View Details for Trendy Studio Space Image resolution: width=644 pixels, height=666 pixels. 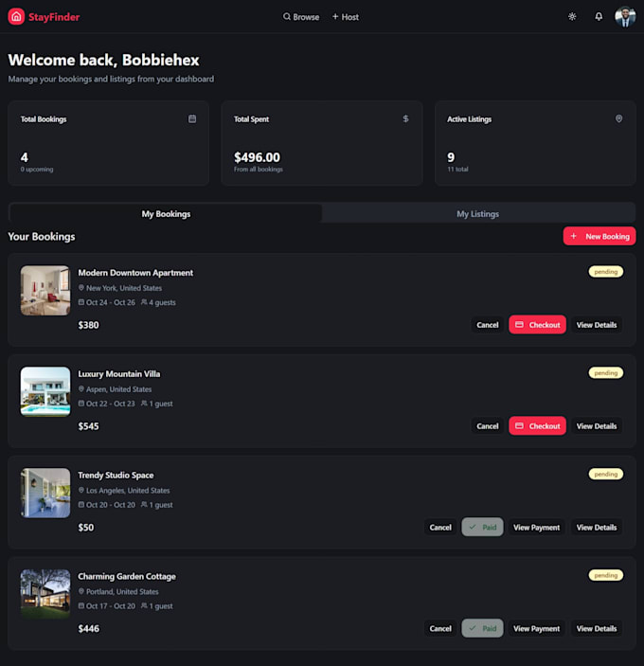pos(597,527)
